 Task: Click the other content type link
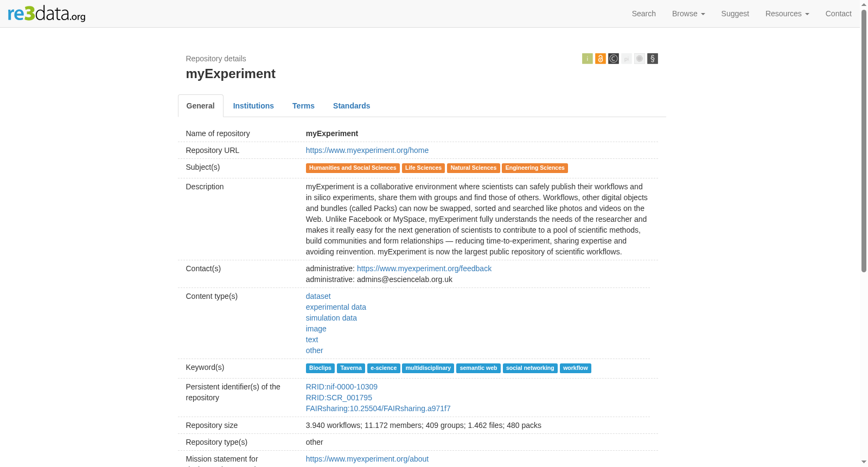314,350
